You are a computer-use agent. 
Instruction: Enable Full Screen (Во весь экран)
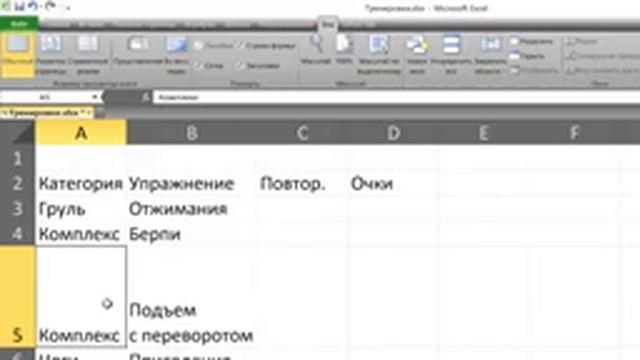click(177, 56)
